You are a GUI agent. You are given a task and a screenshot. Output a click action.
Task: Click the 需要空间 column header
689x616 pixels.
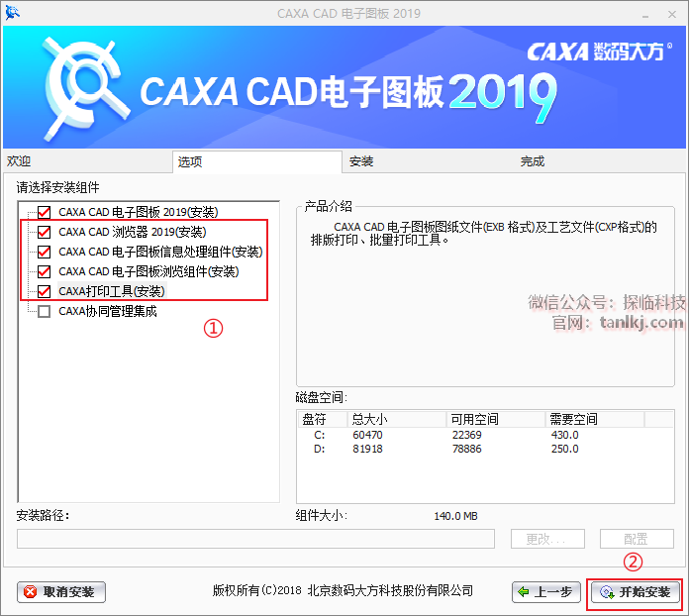(595, 420)
